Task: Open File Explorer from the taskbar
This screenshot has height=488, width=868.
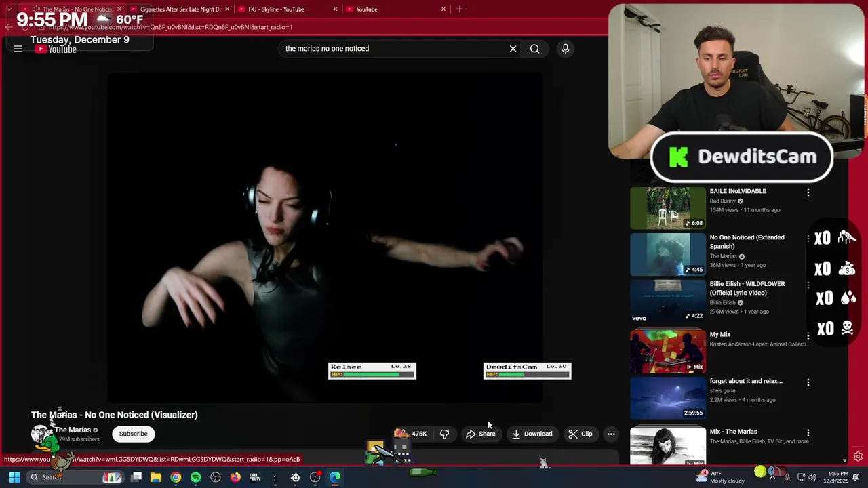Action: click(x=156, y=477)
